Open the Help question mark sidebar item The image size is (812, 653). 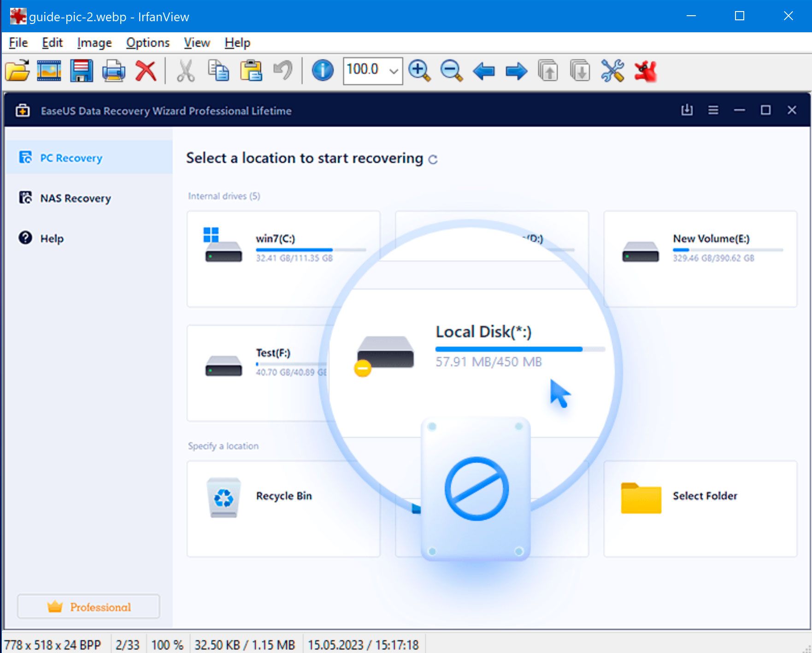tap(89, 238)
